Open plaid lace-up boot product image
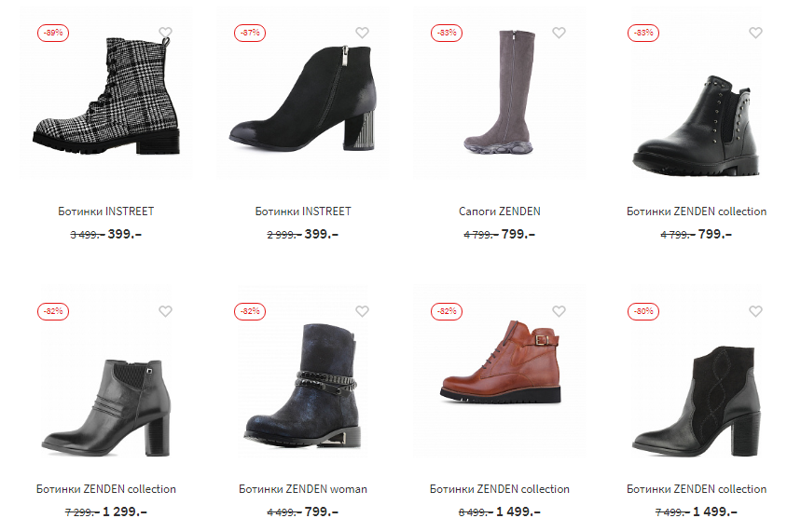Image resolution: width=801 pixels, height=532 pixels. pyautogui.click(x=106, y=96)
